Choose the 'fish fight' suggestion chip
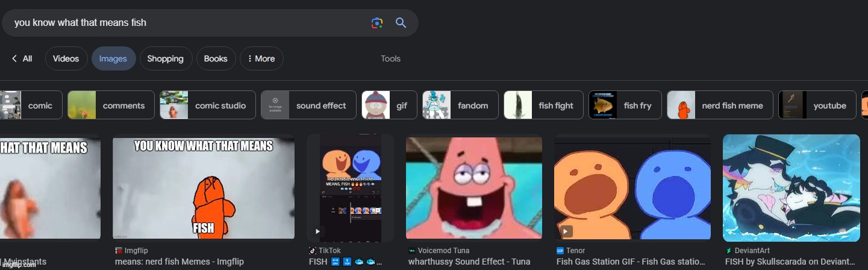The image size is (868, 270). point(543,105)
